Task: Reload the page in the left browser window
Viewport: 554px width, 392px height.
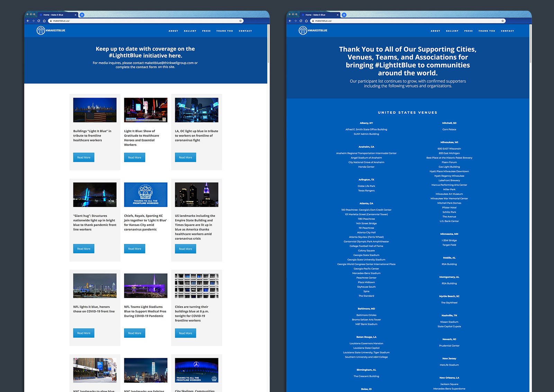Action: [x=39, y=21]
